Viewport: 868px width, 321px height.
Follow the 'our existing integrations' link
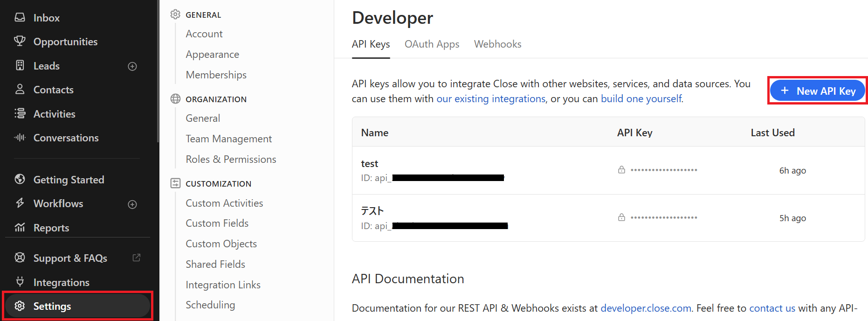coord(491,99)
